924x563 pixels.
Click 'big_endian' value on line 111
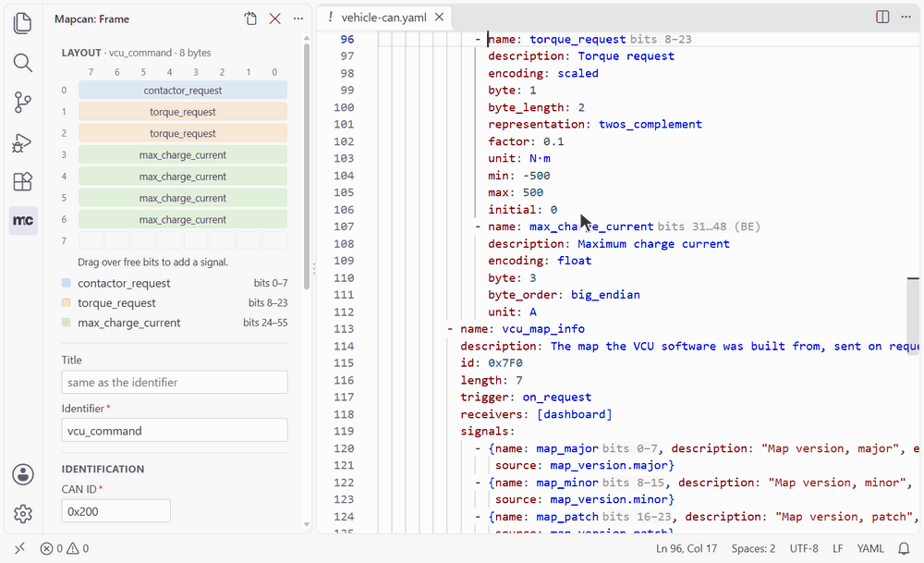pyautogui.click(x=605, y=295)
